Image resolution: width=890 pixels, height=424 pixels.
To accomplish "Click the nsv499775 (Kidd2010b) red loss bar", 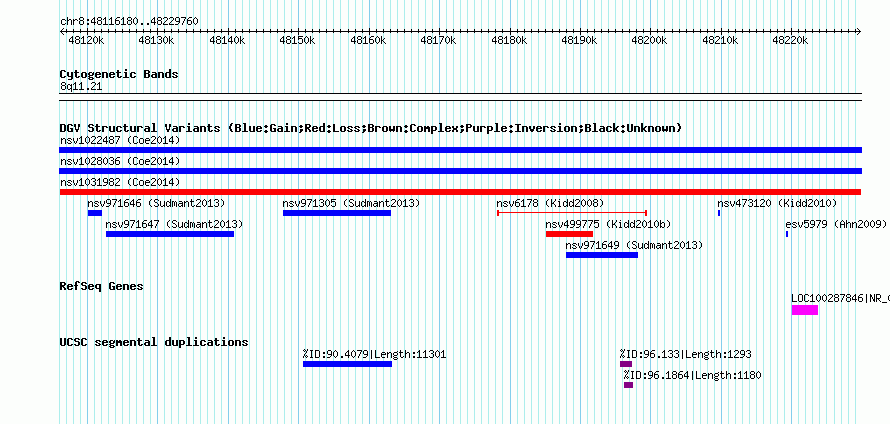I will (569, 234).
